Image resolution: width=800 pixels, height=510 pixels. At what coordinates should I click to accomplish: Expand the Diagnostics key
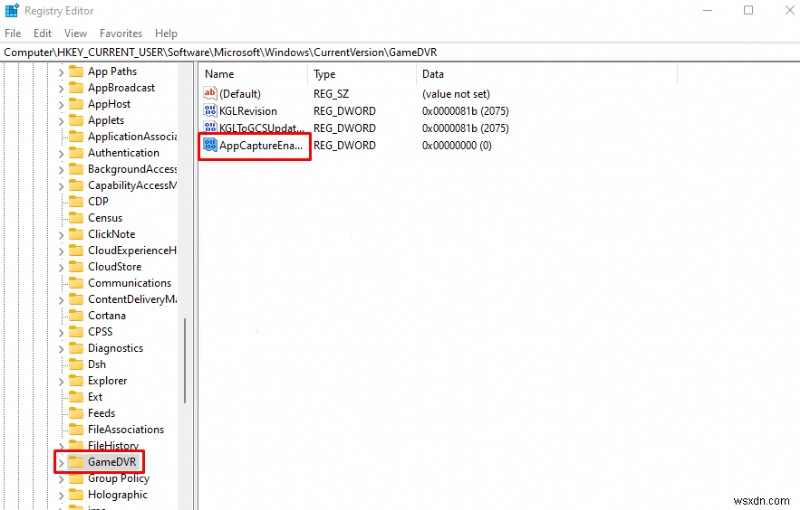point(61,349)
